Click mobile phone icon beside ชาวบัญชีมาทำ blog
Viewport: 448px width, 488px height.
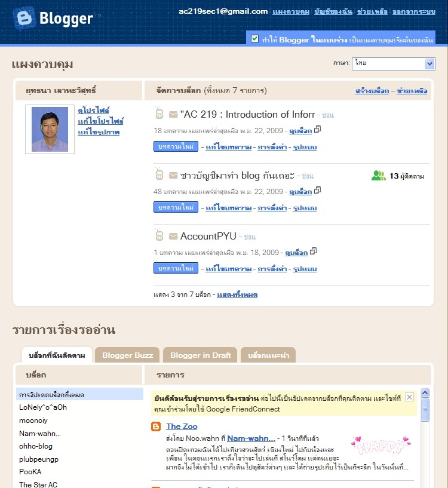pos(159,174)
